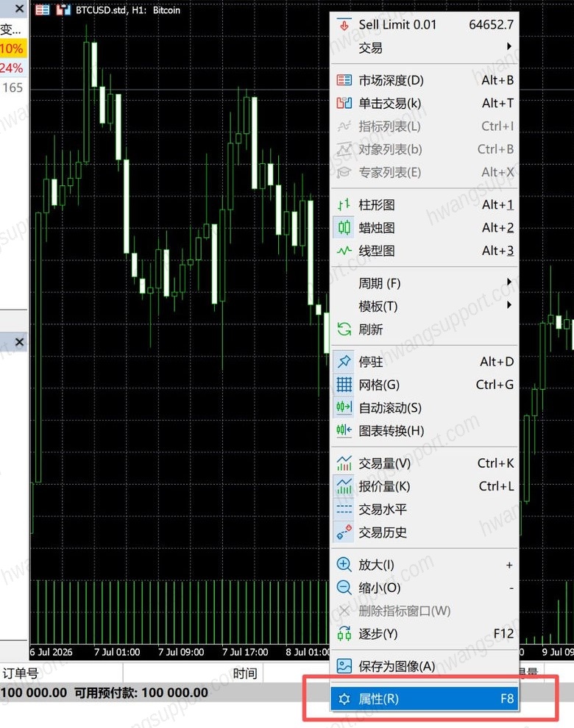Toggle the 交易历史 trade history icon
Screen dimensions: 574x728
344,532
